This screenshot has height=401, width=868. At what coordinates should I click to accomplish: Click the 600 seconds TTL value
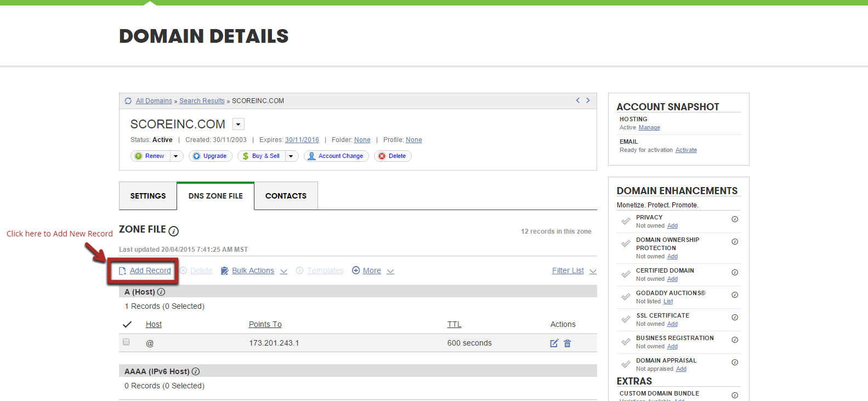469,343
